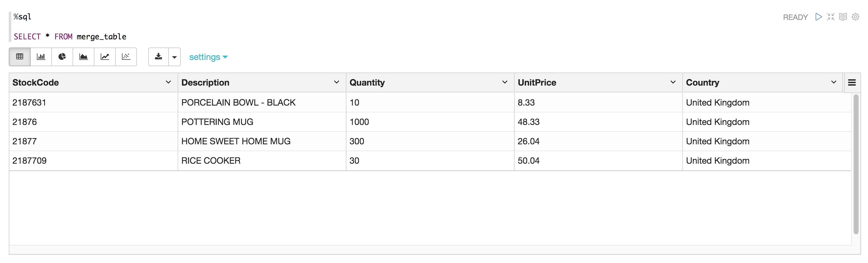
Task: Open StockCode column menu chevron
Action: pos(168,82)
